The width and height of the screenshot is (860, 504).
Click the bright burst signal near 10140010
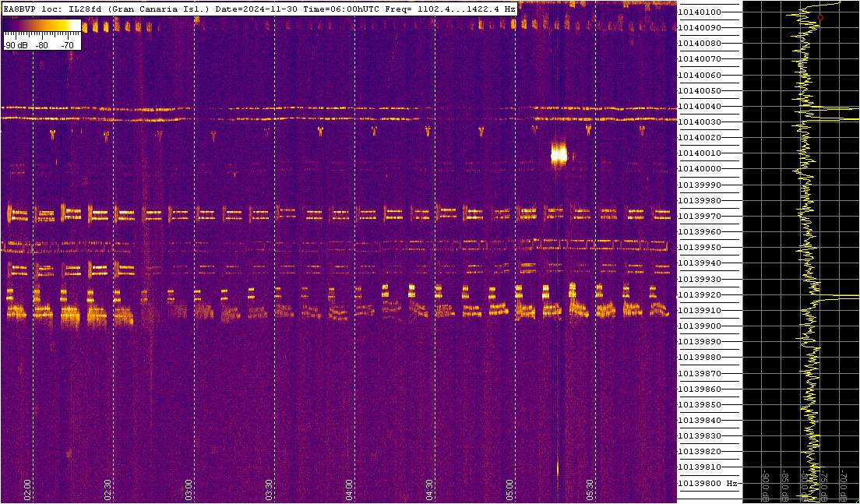(559, 154)
